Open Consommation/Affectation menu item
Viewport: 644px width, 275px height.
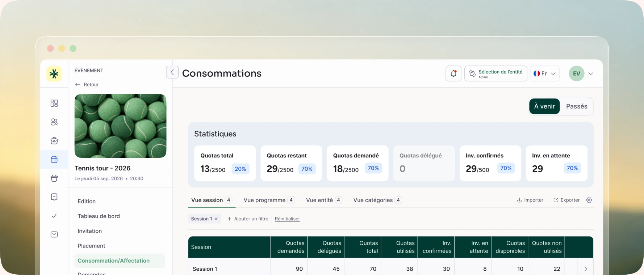(120, 261)
